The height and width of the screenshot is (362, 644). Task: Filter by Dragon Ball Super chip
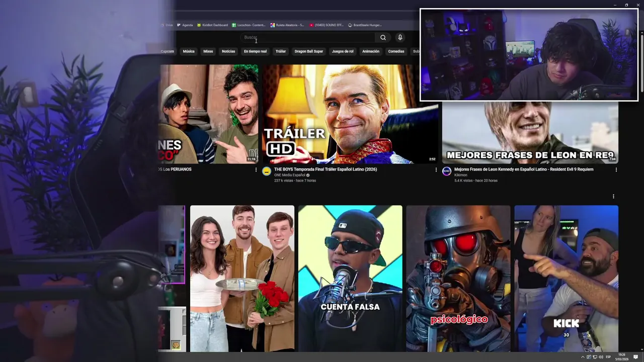coord(309,51)
